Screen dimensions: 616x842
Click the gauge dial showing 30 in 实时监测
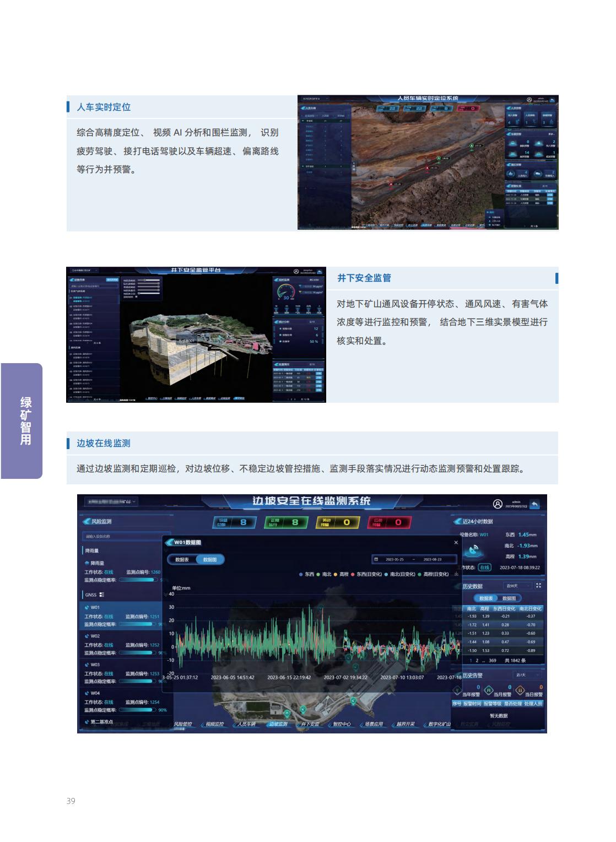[285, 293]
